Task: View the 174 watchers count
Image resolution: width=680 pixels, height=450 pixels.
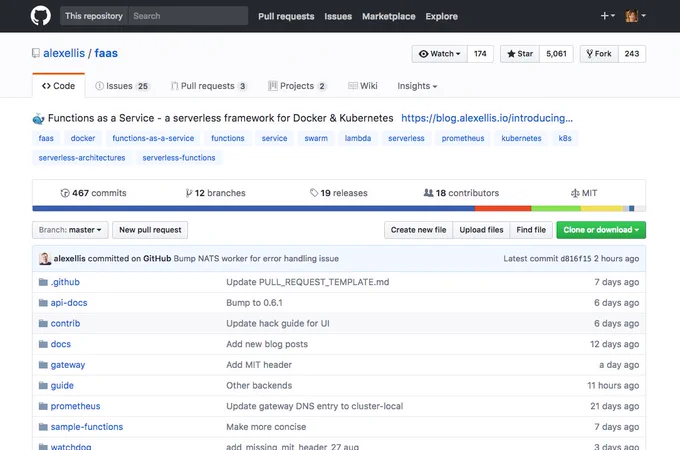Action: pos(480,54)
